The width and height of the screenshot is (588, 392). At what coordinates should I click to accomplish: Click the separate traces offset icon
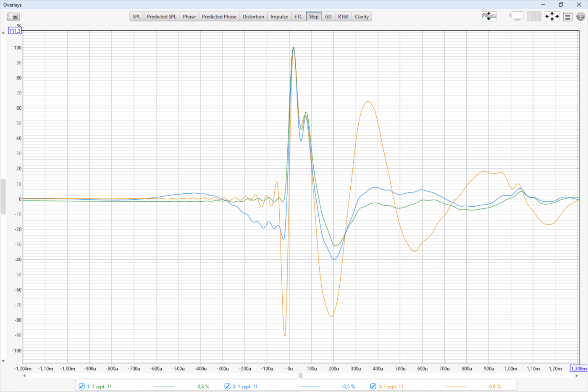point(489,16)
